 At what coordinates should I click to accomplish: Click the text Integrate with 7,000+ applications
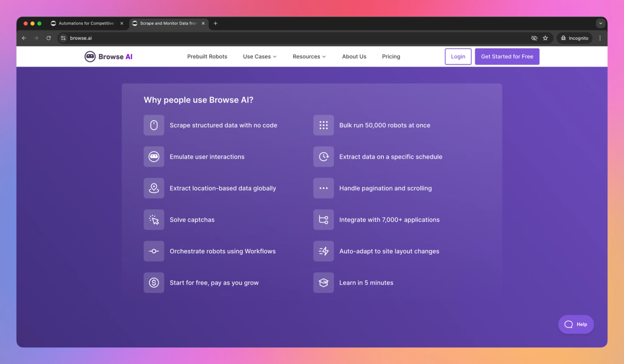389,219
